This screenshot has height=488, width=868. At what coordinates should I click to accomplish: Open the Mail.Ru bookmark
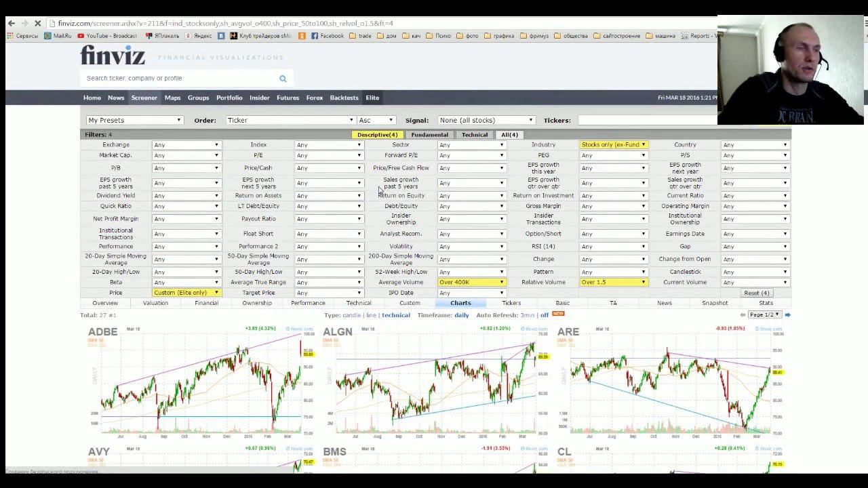[58, 36]
